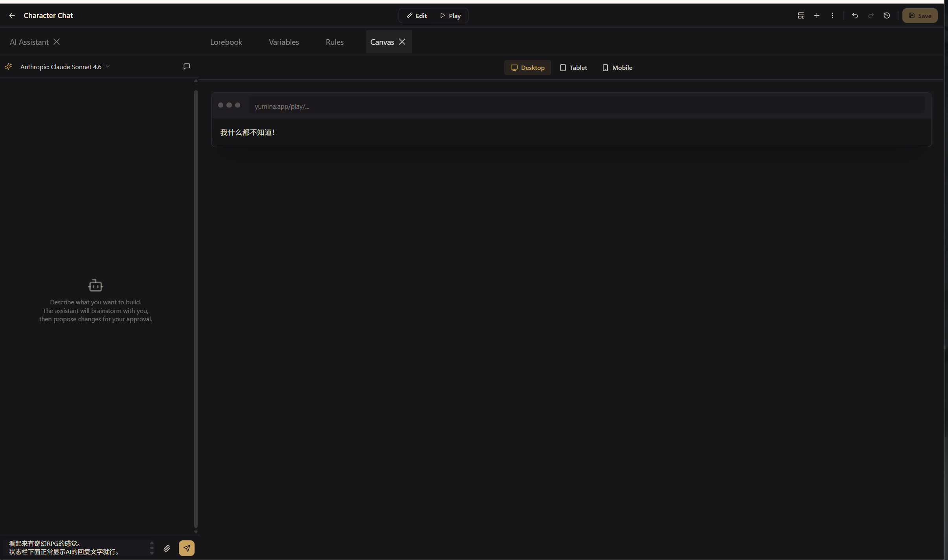Switch preview to Mobile view
The width and height of the screenshot is (948, 560).
point(617,67)
